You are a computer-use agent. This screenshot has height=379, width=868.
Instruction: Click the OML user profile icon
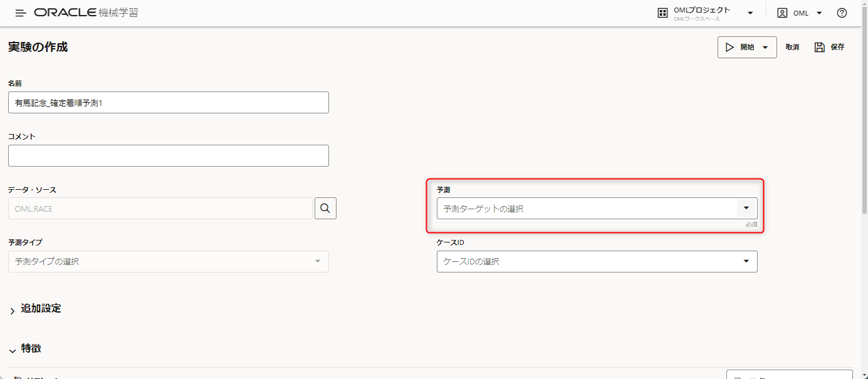coord(782,13)
